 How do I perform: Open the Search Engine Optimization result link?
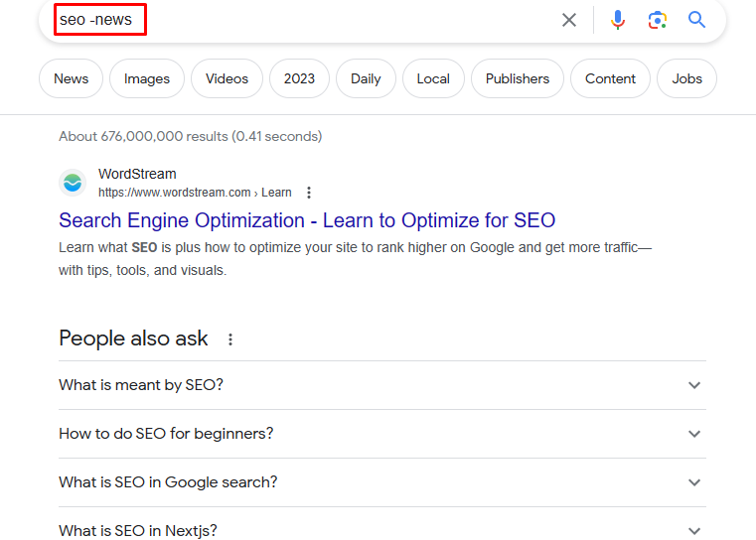307,220
